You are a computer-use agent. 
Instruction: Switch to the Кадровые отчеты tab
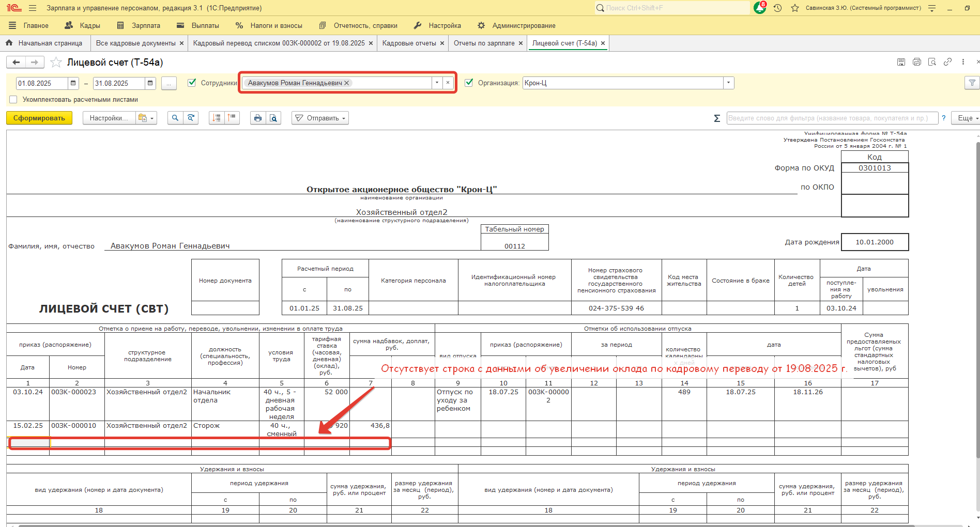pos(409,43)
